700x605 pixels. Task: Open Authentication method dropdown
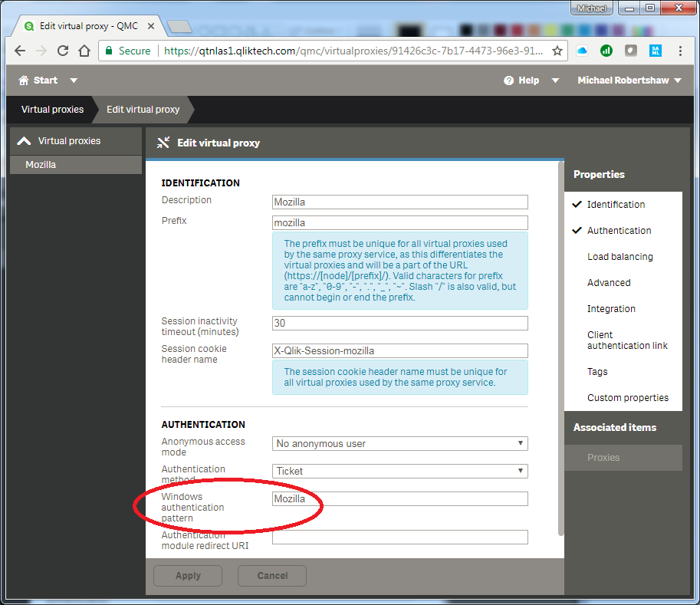pyautogui.click(x=400, y=471)
